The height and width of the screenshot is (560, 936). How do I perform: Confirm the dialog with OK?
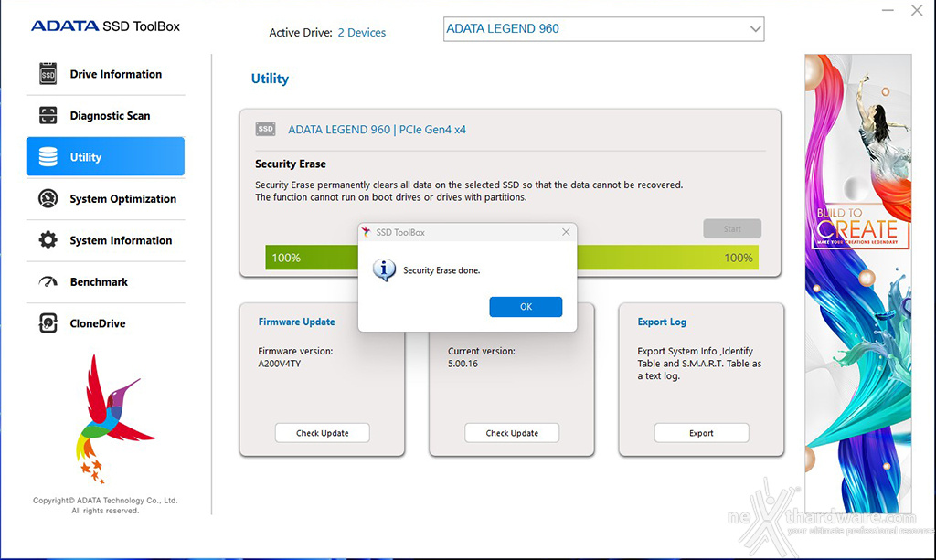526,307
